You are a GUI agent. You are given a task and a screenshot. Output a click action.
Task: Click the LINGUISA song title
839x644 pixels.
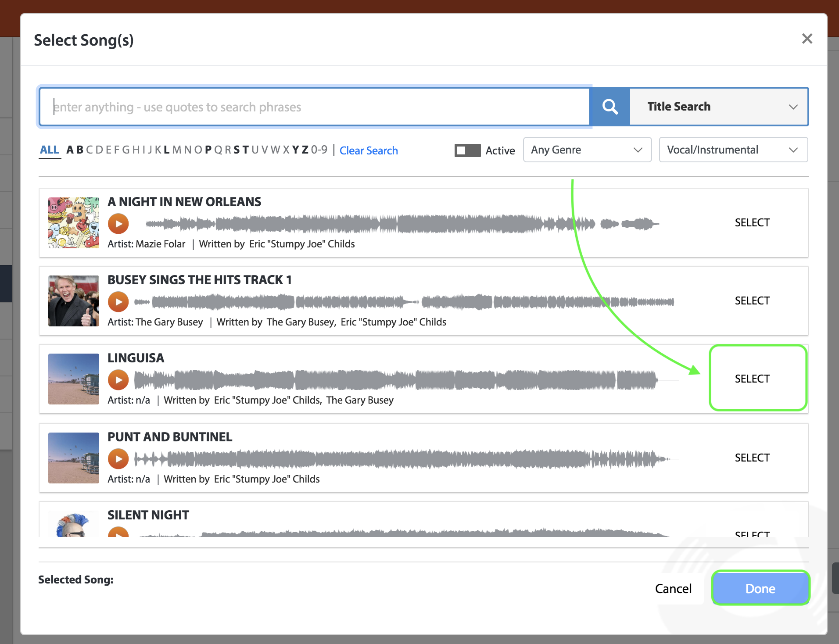(136, 358)
